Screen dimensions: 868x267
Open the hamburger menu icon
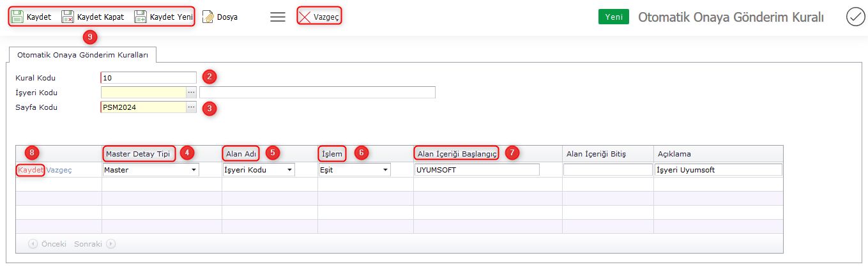278,17
